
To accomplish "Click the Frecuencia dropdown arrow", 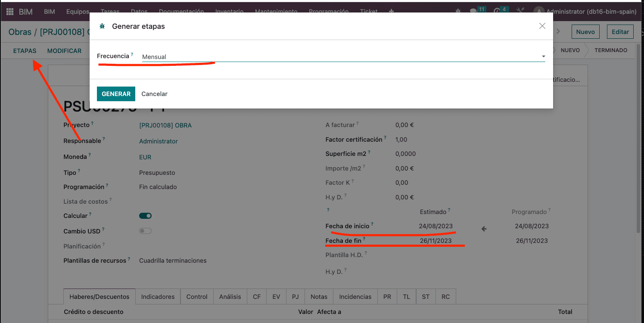I will point(543,57).
